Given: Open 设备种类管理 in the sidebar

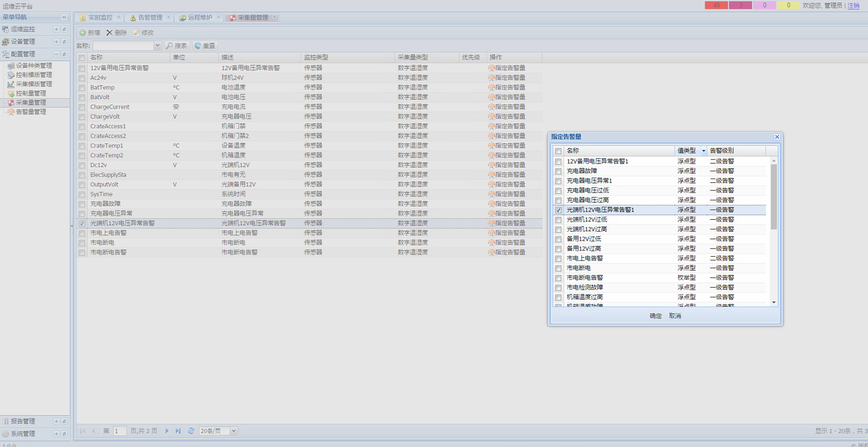Looking at the screenshot, I should point(34,65).
